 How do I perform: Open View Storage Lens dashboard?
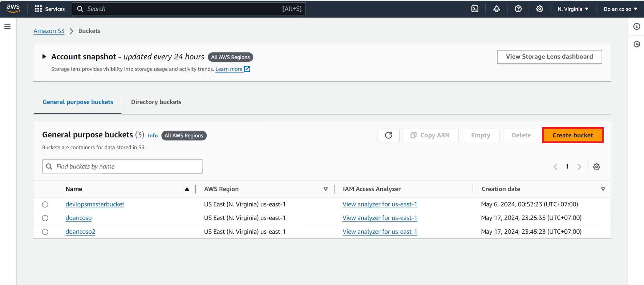click(549, 57)
